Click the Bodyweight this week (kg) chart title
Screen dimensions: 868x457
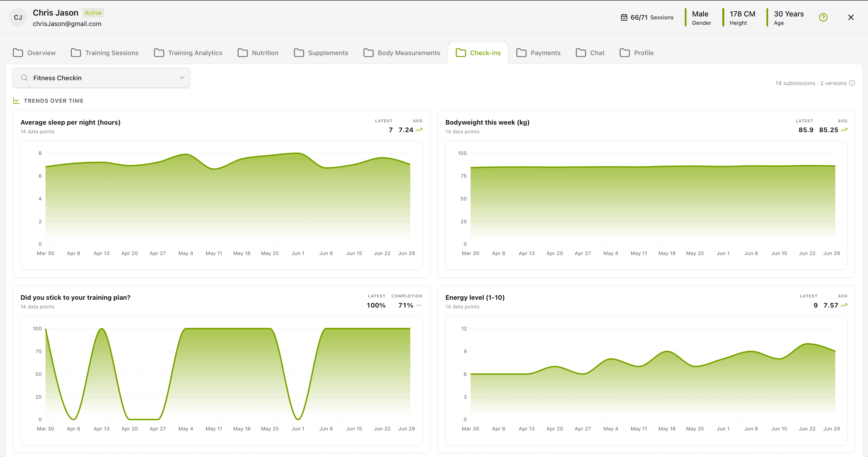pyautogui.click(x=487, y=122)
